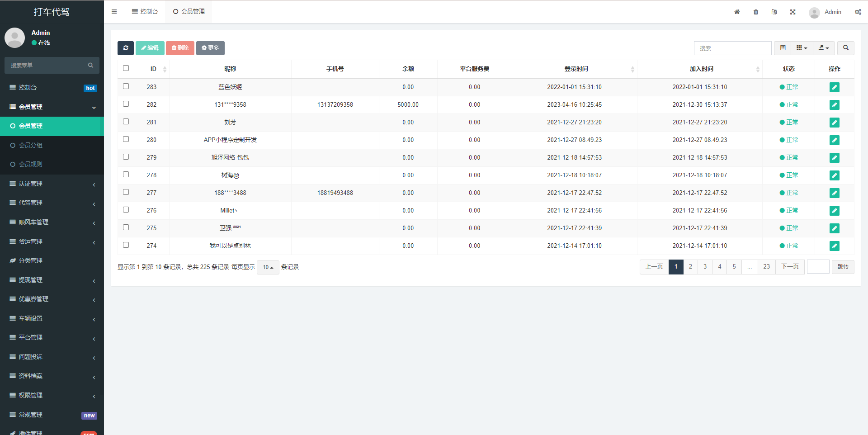Open the columns visibility dropdown
868x435 pixels.
[x=802, y=48]
